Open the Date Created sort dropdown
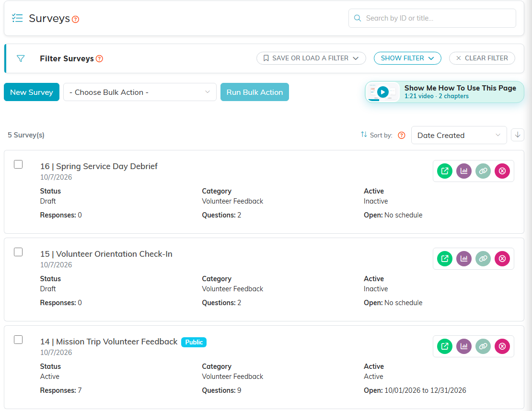The height and width of the screenshot is (411, 532). [459, 135]
